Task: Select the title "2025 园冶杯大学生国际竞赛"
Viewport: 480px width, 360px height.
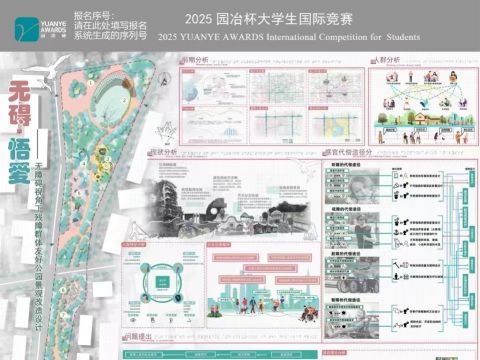Action: [x=269, y=19]
